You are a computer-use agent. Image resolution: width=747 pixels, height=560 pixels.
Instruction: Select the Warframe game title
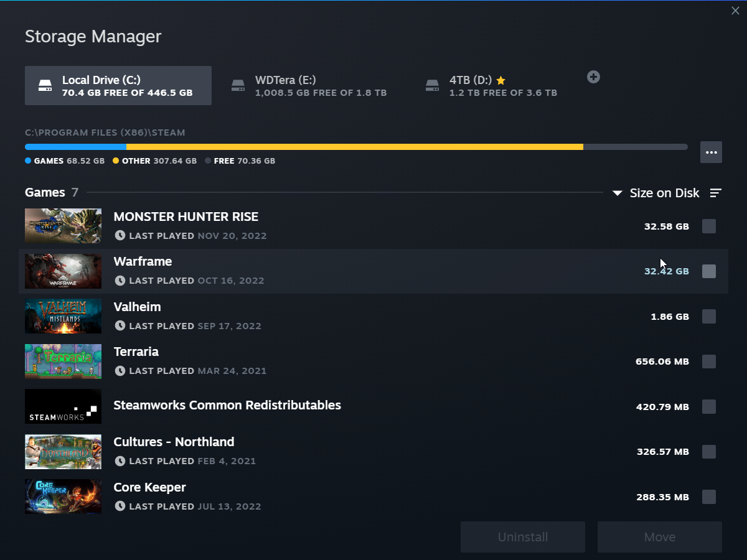[143, 261]
